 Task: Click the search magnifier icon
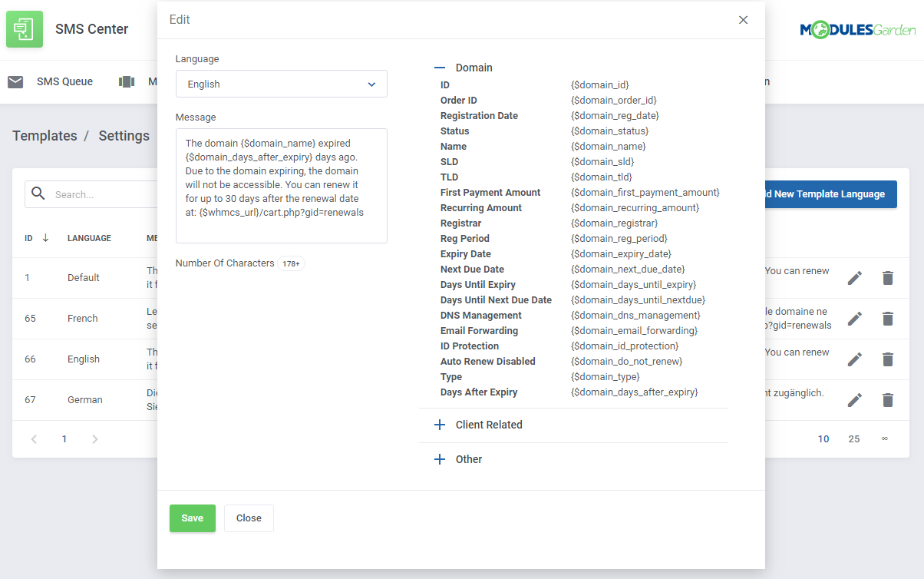38,194
